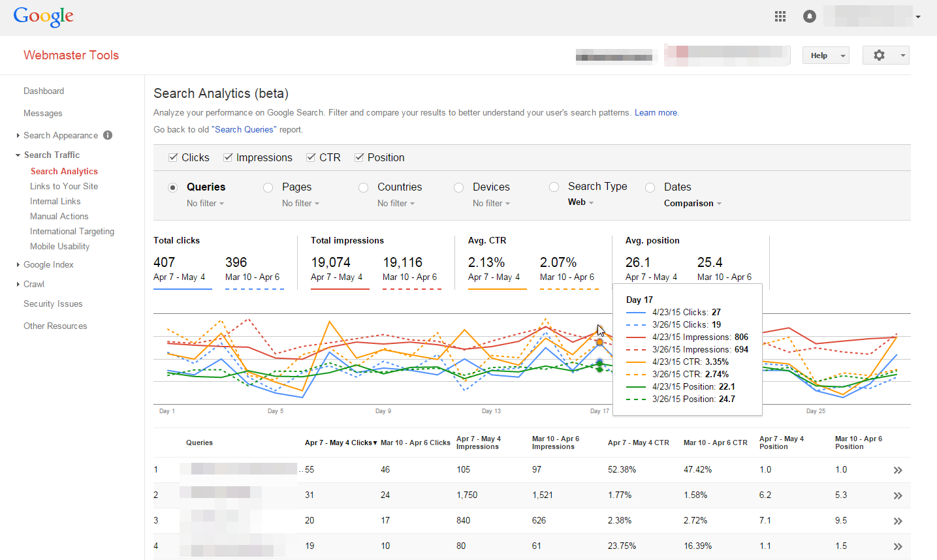The height and width of the screenshot is (560, 937).
Task: Click the Search Appearance info icon
Action: coord(108,135)
